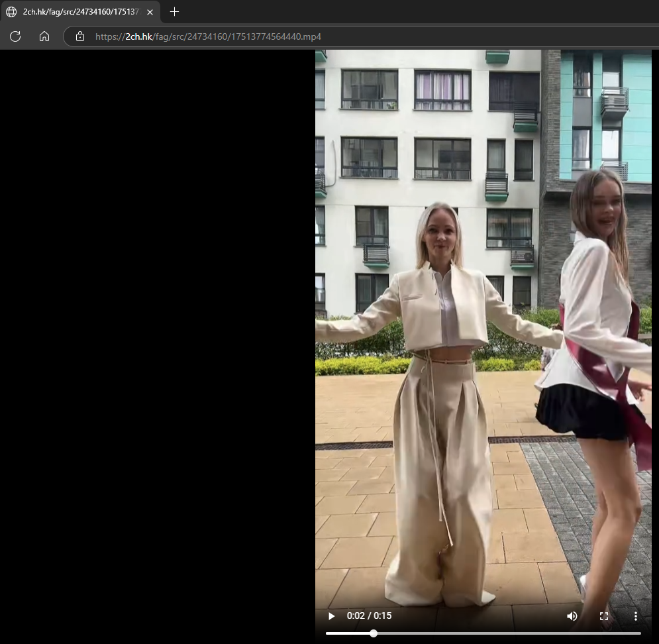Click the video playhead knob
The image size is (659, 644).
(373, 633)
